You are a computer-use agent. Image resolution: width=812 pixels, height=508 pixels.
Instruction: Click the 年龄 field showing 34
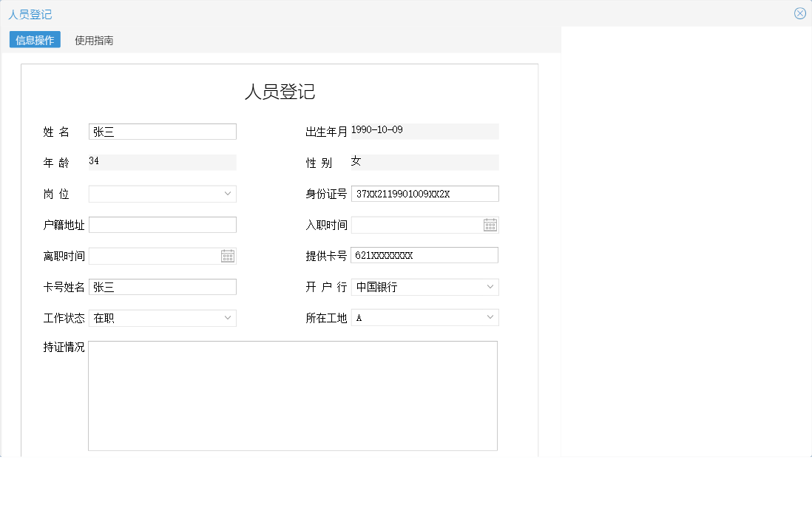(162, 162)
